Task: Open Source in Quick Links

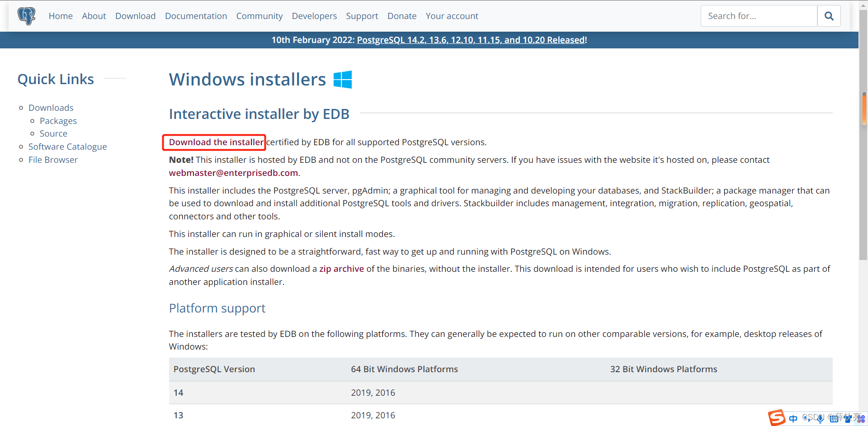Action: pyautogui.click(x=53, y=133)
